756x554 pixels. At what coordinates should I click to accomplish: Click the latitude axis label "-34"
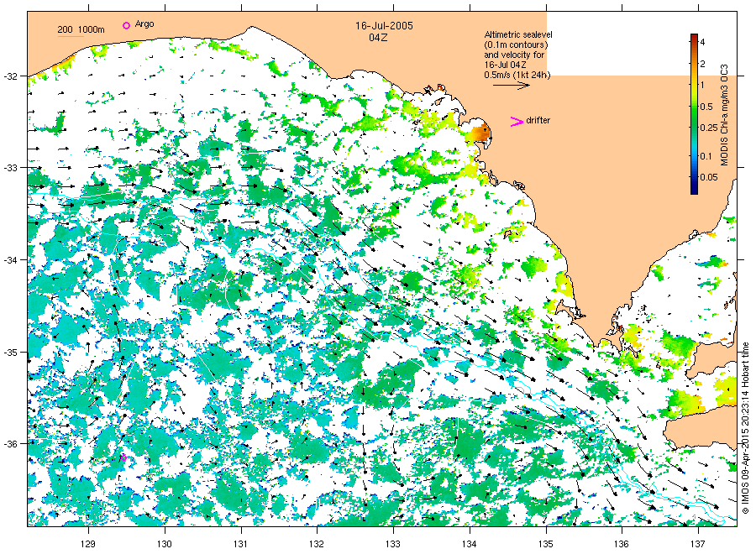point(10,260)
